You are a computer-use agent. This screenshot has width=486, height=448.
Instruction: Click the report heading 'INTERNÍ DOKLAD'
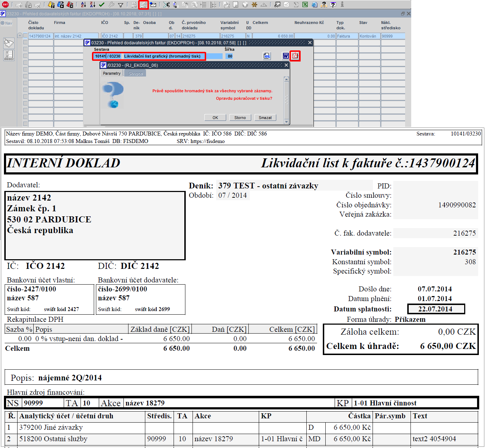click(x=64, y=163)
